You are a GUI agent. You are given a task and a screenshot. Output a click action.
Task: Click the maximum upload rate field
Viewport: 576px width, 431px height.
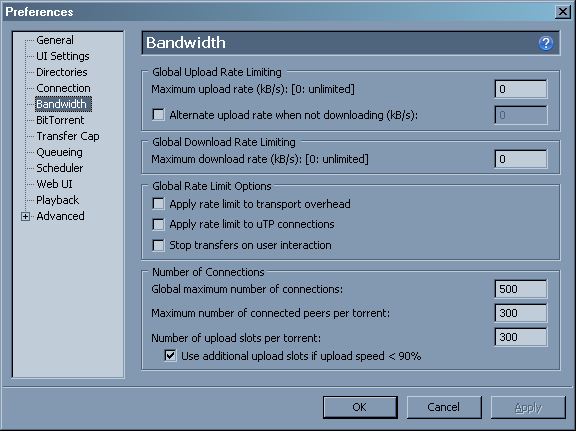coord(521,89)
